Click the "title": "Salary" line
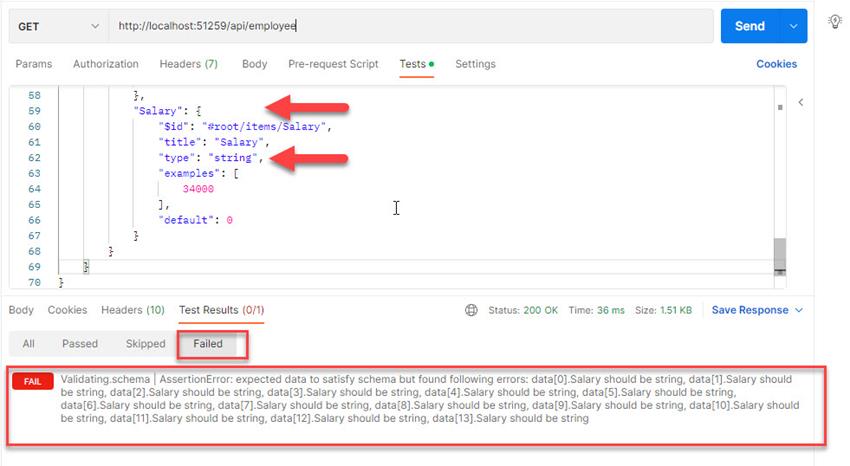Screen dimensions: 850x466 pos(214,142)
